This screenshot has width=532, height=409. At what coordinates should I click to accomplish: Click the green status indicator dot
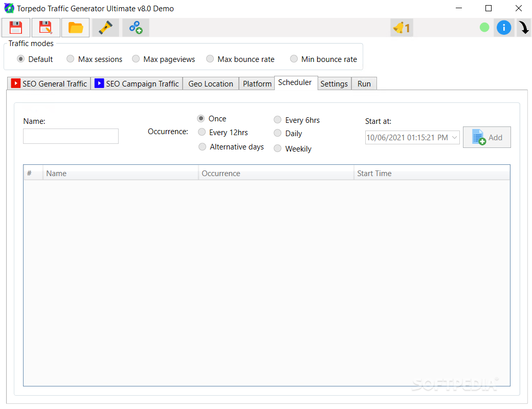point(484,27)
